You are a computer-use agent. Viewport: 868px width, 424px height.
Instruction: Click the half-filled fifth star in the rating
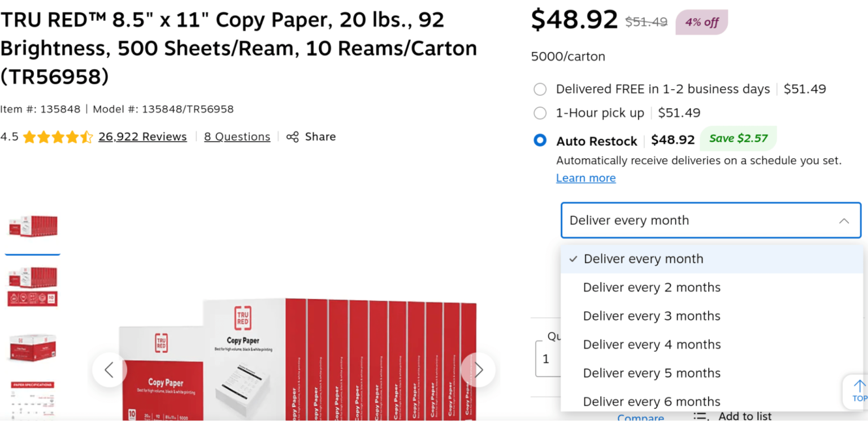click(87, 137)
